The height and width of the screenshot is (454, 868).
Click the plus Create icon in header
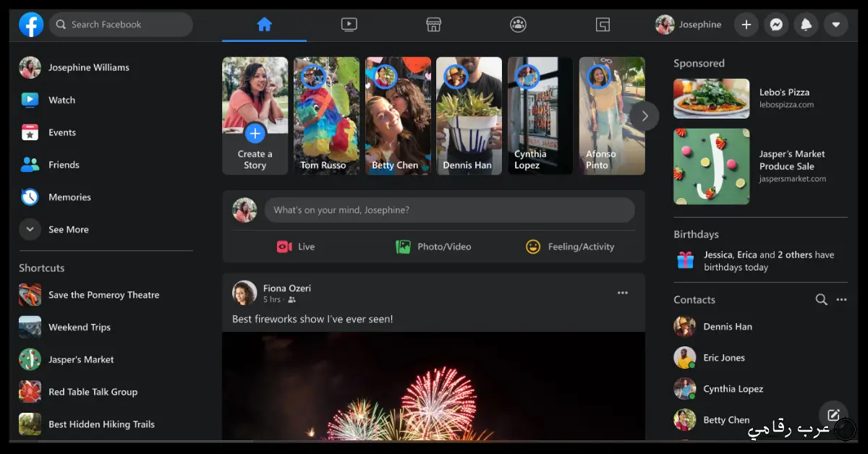[746, 25]
